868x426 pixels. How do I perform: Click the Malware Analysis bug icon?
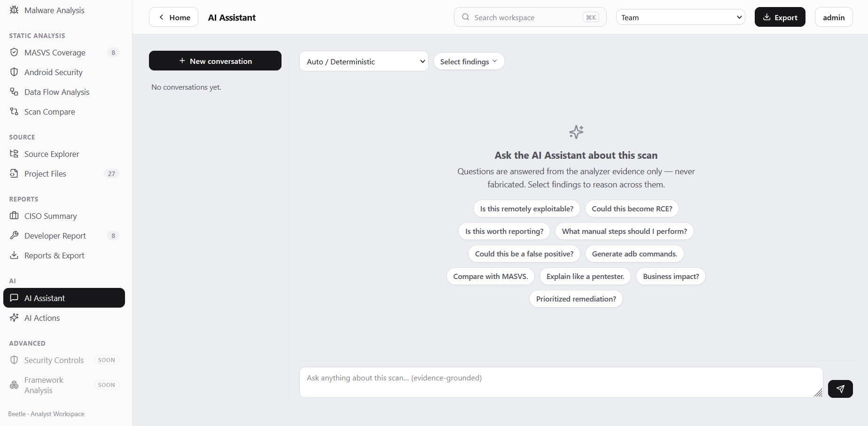[x=14, y=10]
